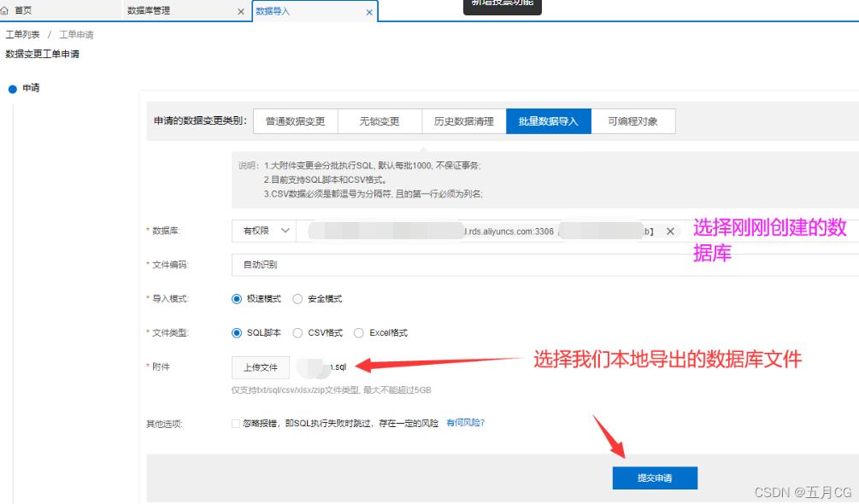Image resolution: width=859 pixels, height=504 pixels.
Task: Click the 提交申请 submit button
Action: (x=654, y=478)
